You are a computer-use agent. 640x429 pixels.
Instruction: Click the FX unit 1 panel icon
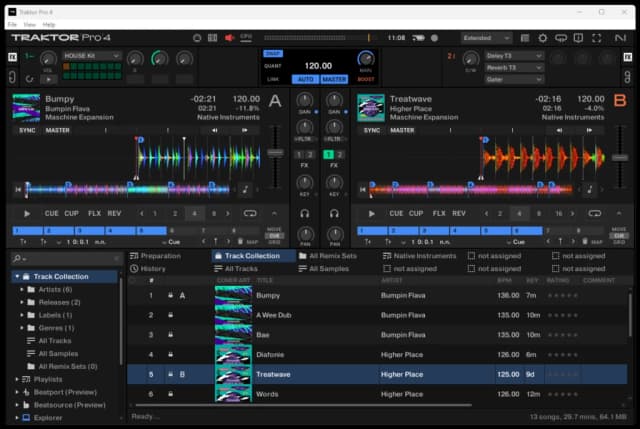tap(13, 57)
